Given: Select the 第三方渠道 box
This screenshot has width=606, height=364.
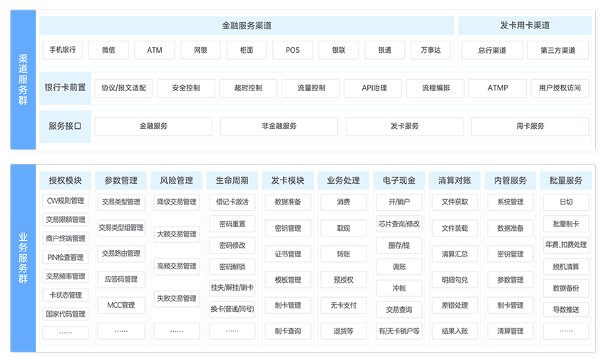Looking at the screenshot, I should (x=558, y=50).
